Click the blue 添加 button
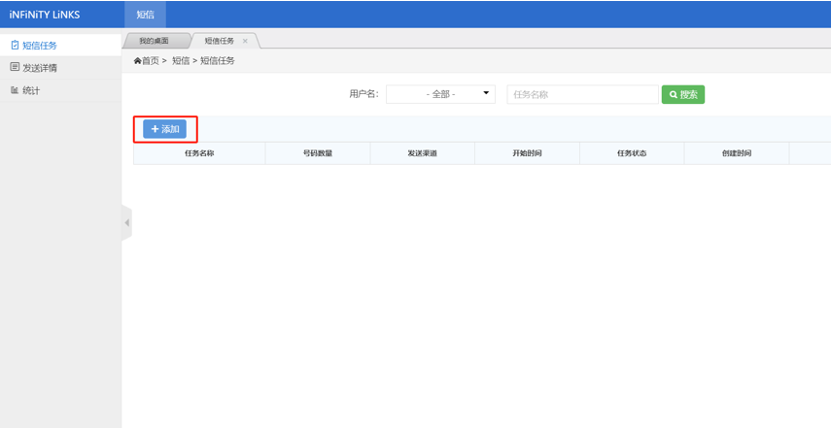This screenshot has height=428, width=832. pos(164,129)
